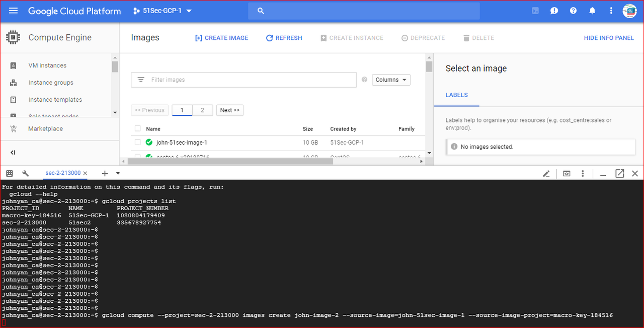This screenshot has width=644, height=328.
Task: Collapse the left navigation sidebar
Action: (13, 152)
